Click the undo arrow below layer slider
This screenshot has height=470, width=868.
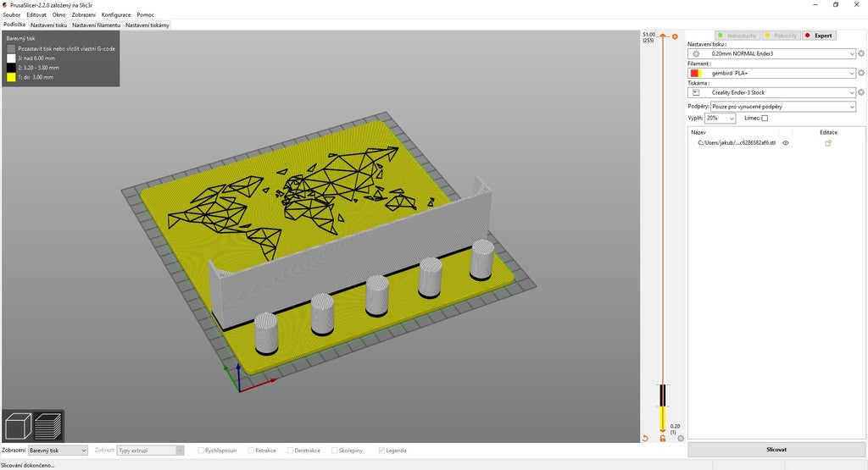pos(645,439)
